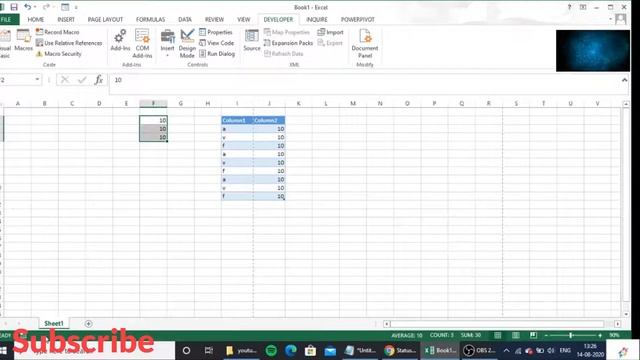Add a new sheet with plus button
Screen dimensions: 640x360
[x=88, y=324]
